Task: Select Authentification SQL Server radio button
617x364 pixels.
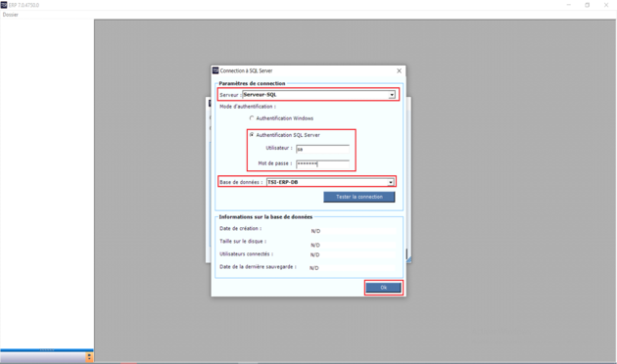Action: pyautogui.click(x=252, y=135)
